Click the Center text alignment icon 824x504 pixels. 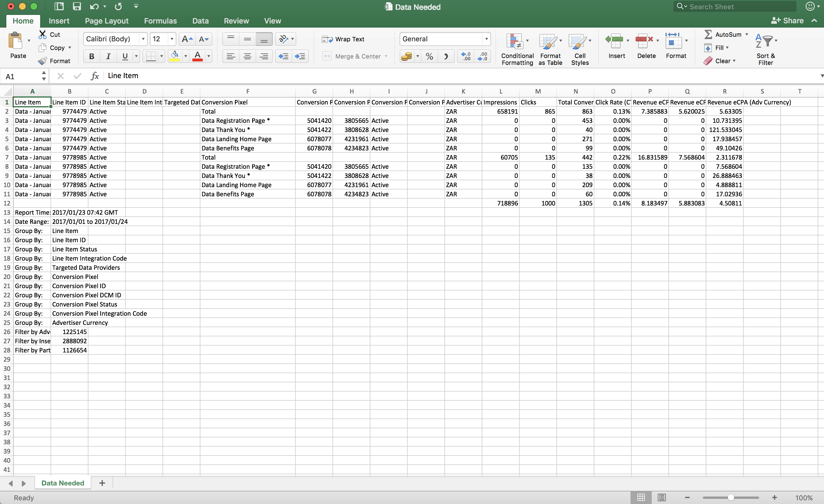247,56
